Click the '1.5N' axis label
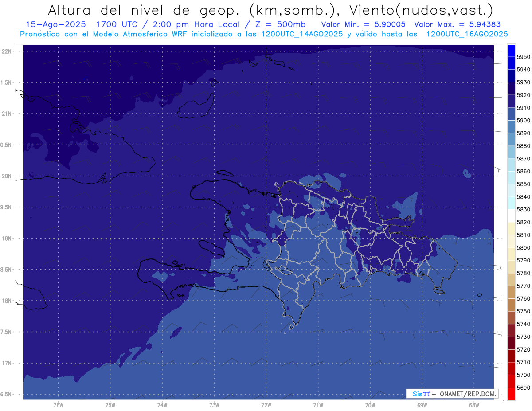The height and width of the screenshot is (411, 532). [x=6, y=82]
